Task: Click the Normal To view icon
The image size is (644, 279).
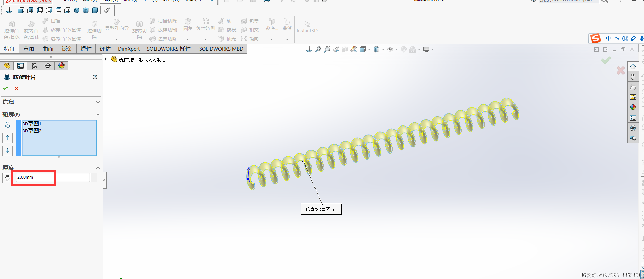Action: 9,10
